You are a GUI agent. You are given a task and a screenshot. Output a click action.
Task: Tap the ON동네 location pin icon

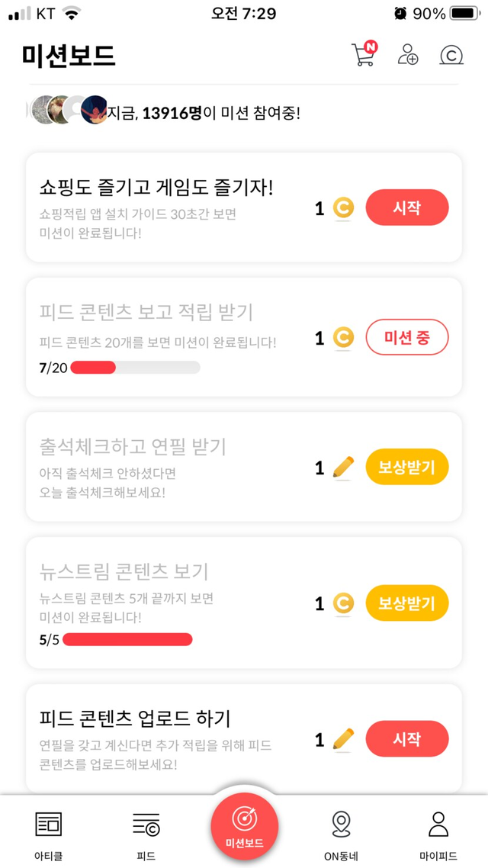click(x=341, y=824)
